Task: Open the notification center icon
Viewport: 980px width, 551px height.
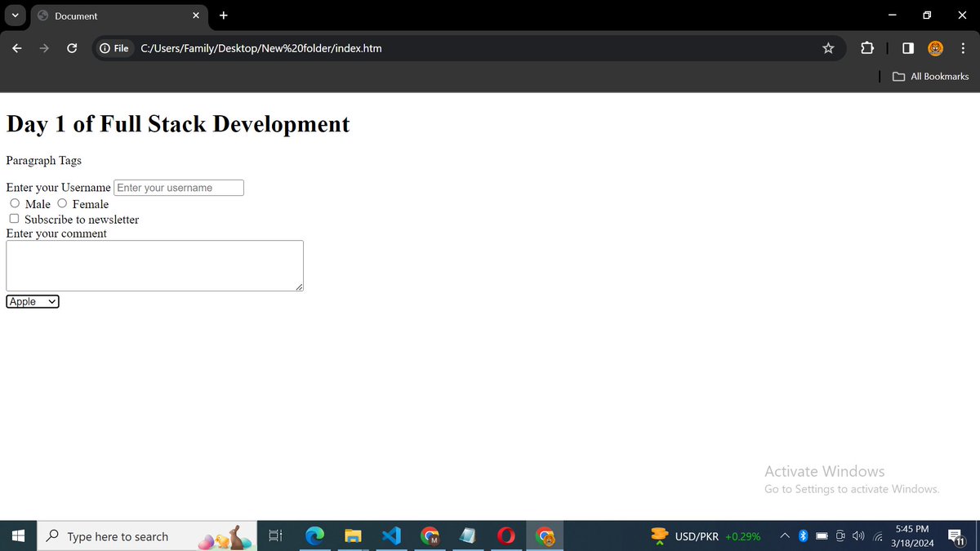Action: pyautogui.click(x=957, y=536)
